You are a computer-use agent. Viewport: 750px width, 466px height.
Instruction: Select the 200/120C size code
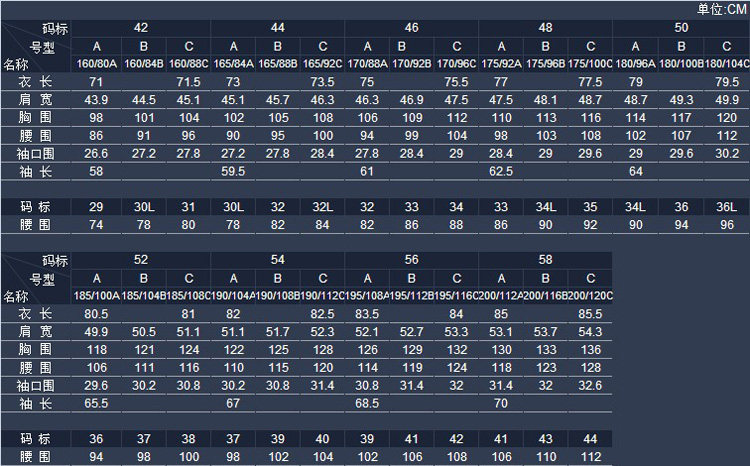coord(590,296)
